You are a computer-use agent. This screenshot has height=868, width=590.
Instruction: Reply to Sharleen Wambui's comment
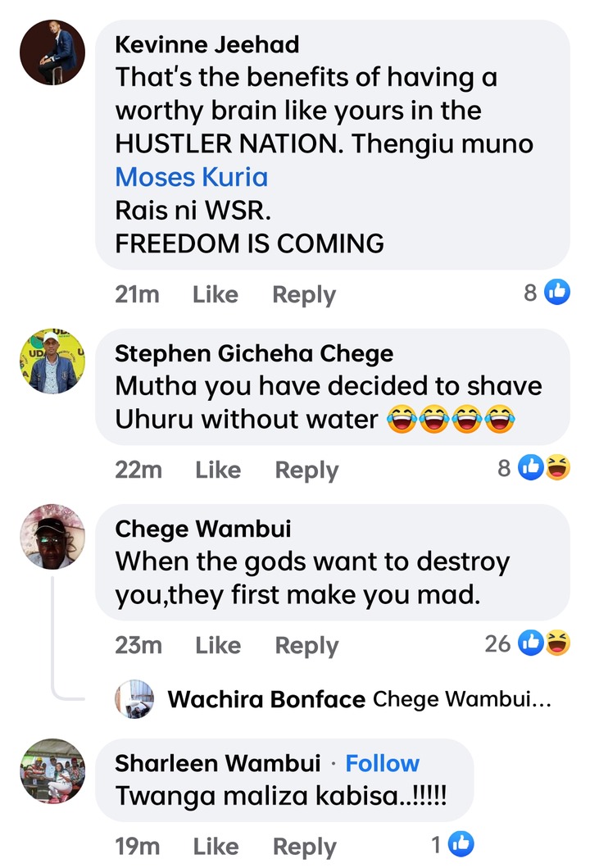click(304, 847)
